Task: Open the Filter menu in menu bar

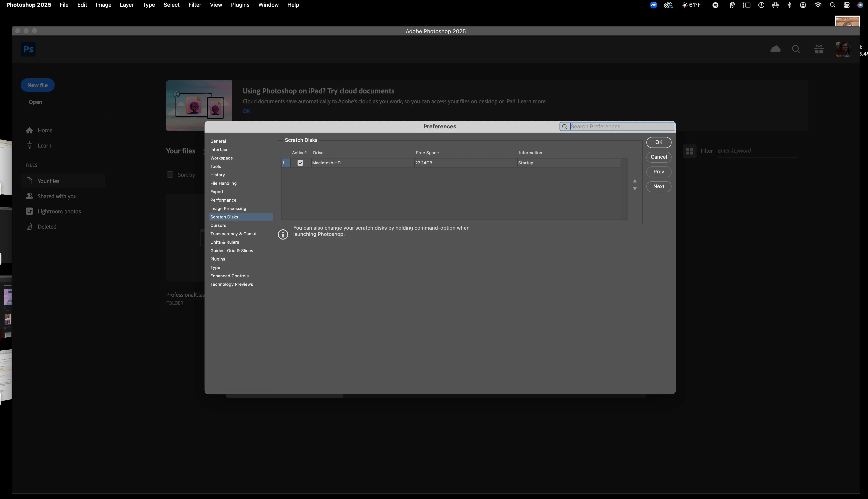Action: click(194, 5)
